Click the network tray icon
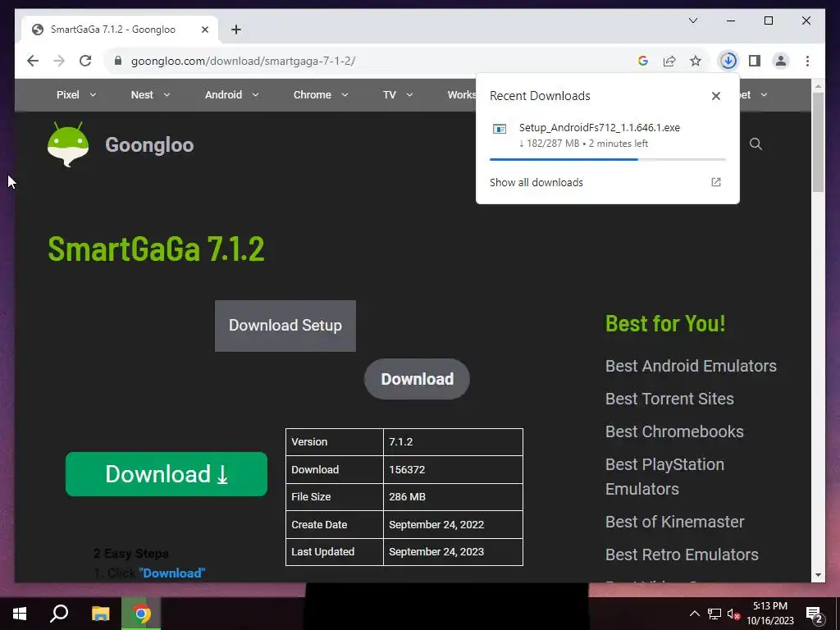 tap(714, 614)
